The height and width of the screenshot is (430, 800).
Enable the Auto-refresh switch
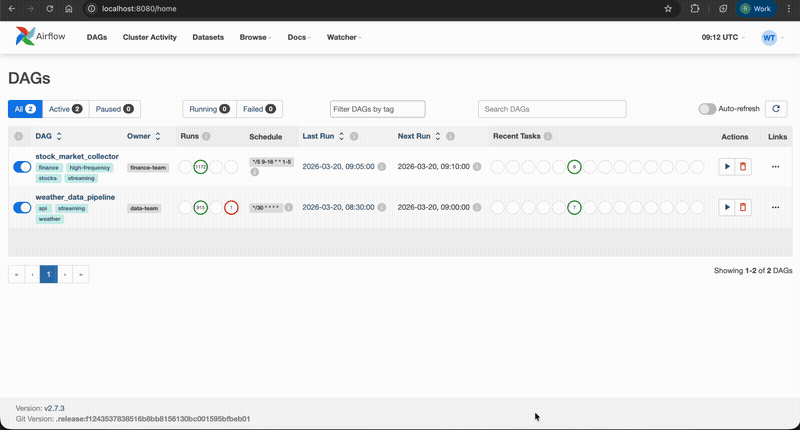(707, 109)
